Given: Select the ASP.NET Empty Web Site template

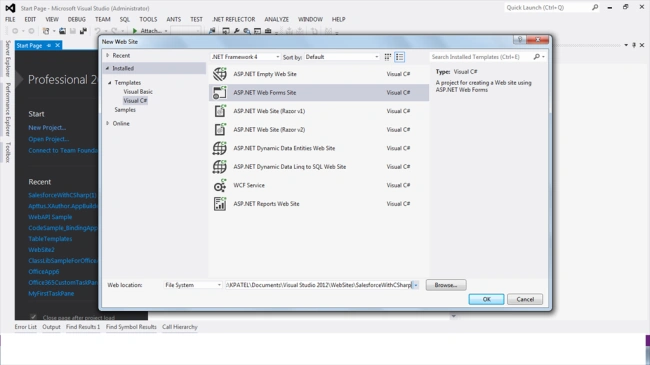Looking at the screenshot, I should coord(319,74).
